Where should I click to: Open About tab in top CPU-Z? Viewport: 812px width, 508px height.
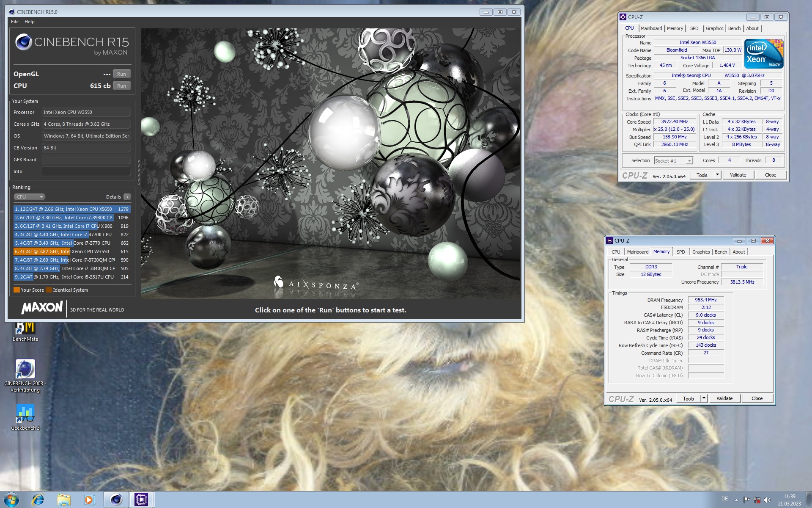(x=752, y=28)
